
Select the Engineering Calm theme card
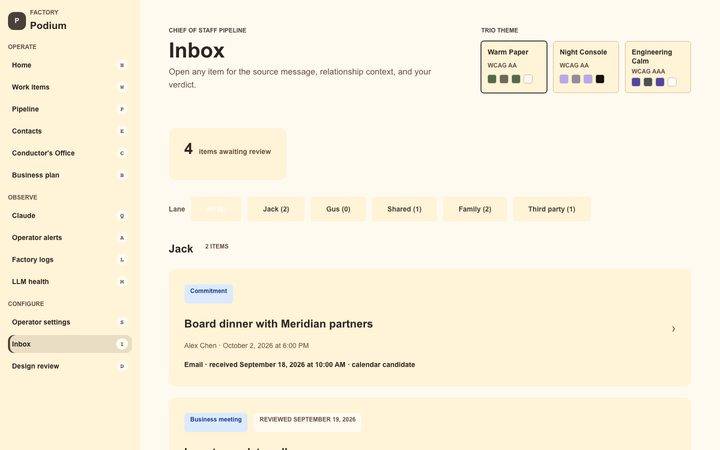coord(658,67)
